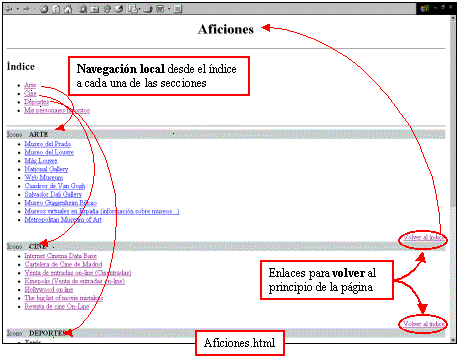Open the Favorites toolbar icon

94,9
